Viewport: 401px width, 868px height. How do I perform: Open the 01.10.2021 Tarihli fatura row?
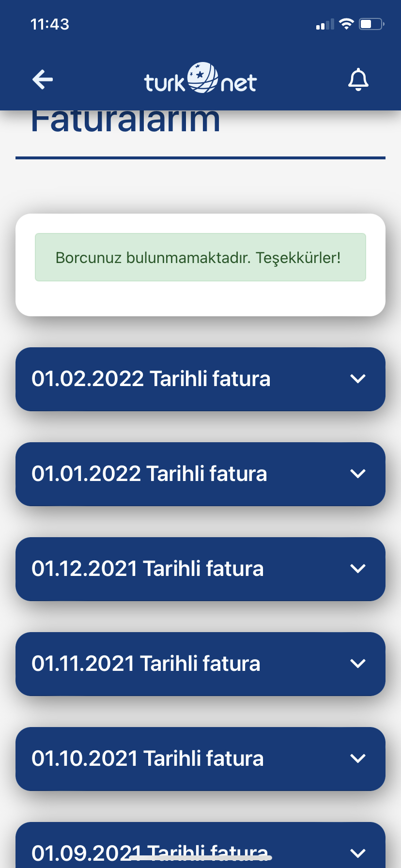200,759
